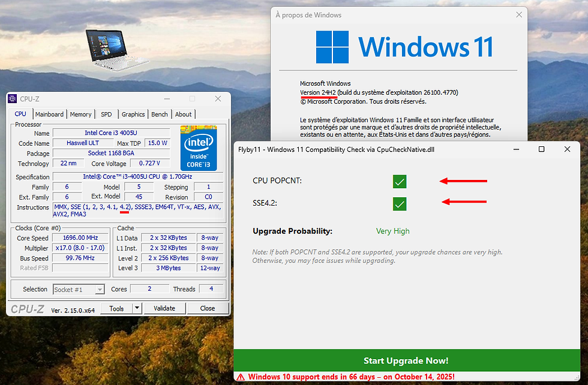Switch to the CPU tab in CPU-Z
Screen dimensions: 588x385
click(20, 114)
